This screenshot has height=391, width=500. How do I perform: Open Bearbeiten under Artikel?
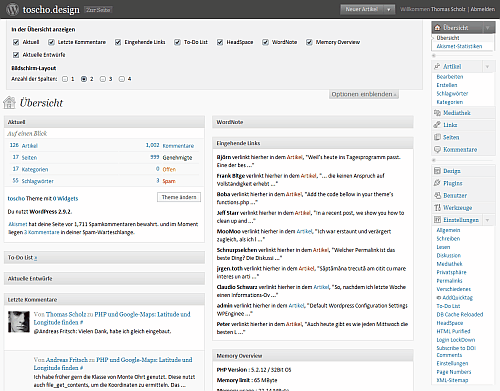coord(450,77)
